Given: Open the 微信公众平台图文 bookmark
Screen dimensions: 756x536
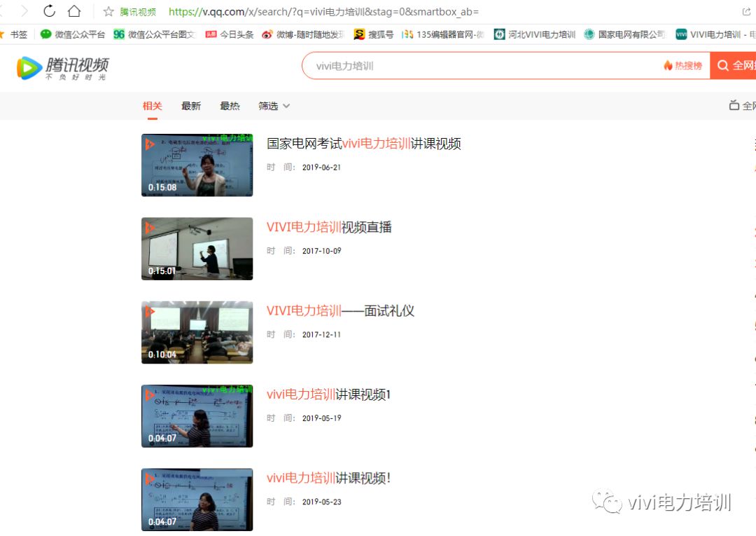Looking at the screenshot, I should [154, 34].
